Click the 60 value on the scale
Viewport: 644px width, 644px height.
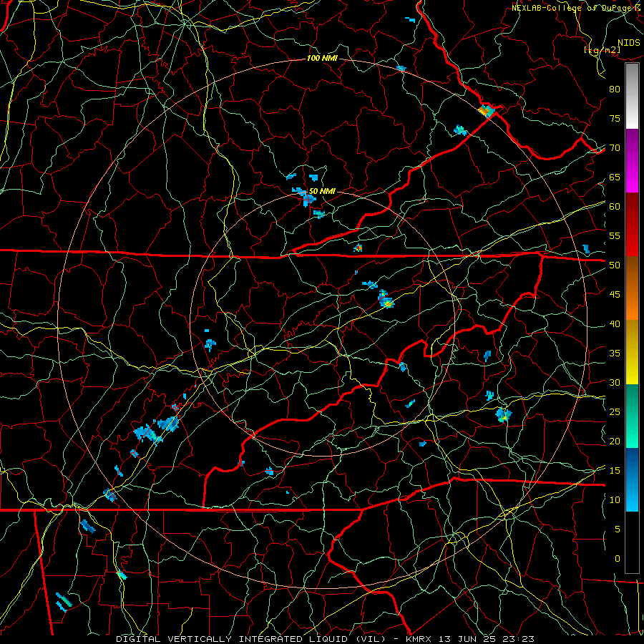615,207
